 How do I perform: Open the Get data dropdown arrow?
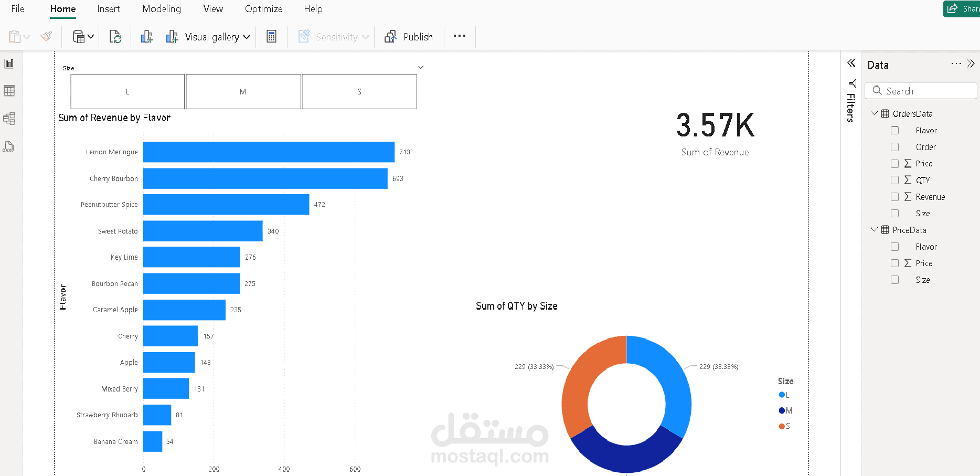coord(91,36)
